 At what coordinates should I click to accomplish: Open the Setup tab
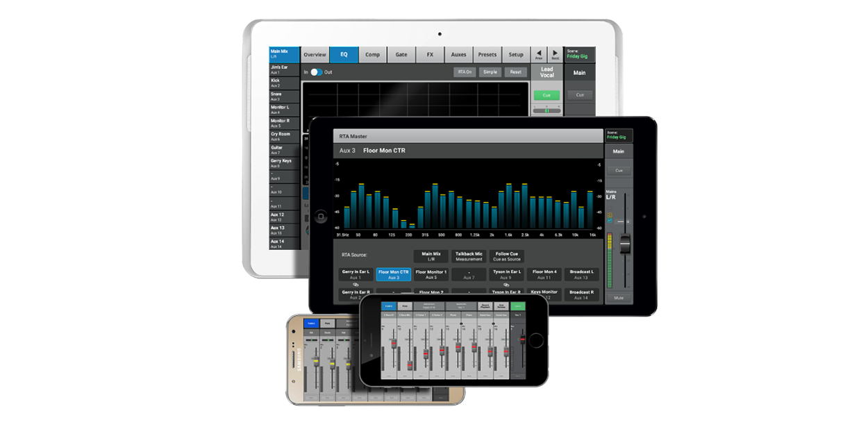[x=516, y=55]
